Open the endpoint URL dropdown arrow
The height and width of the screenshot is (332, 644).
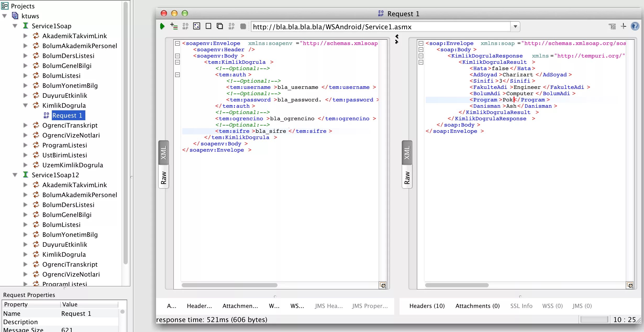coord(515,27)
